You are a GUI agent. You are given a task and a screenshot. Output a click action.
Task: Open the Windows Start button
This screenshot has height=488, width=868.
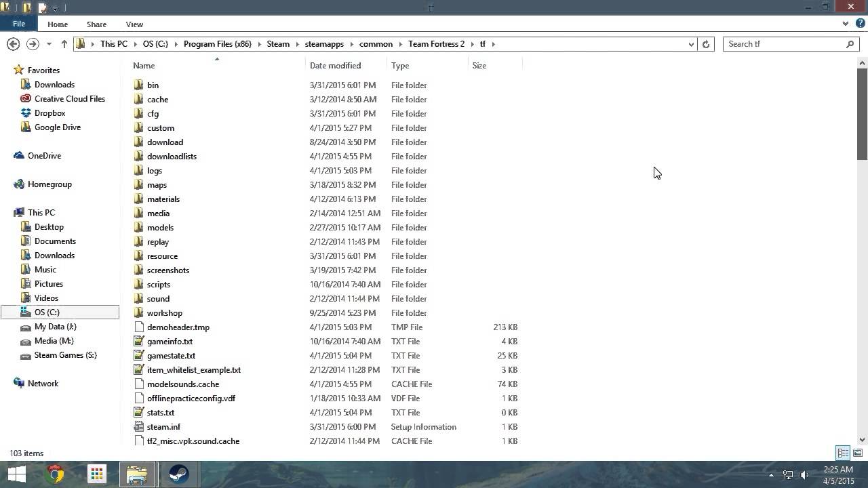[16, 474]
